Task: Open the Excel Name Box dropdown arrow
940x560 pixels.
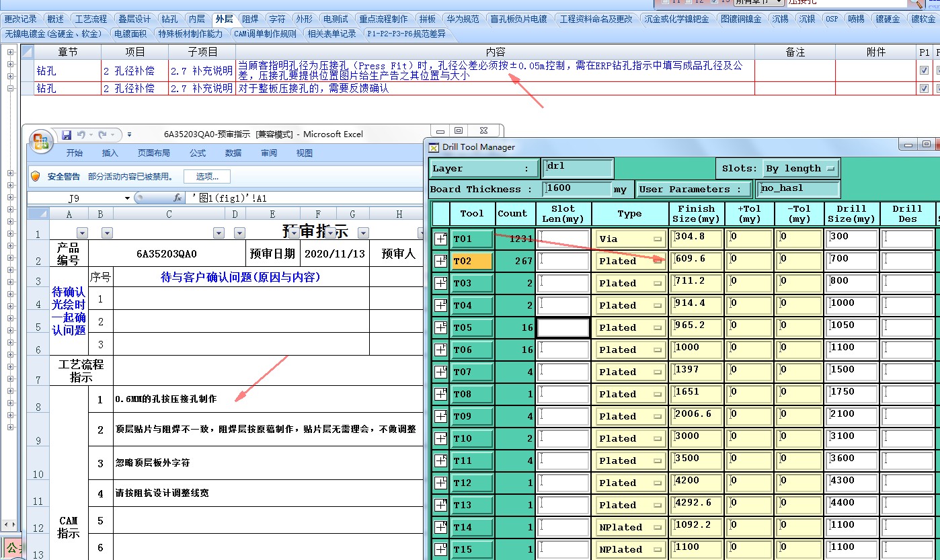Action: tap(128, 198)
